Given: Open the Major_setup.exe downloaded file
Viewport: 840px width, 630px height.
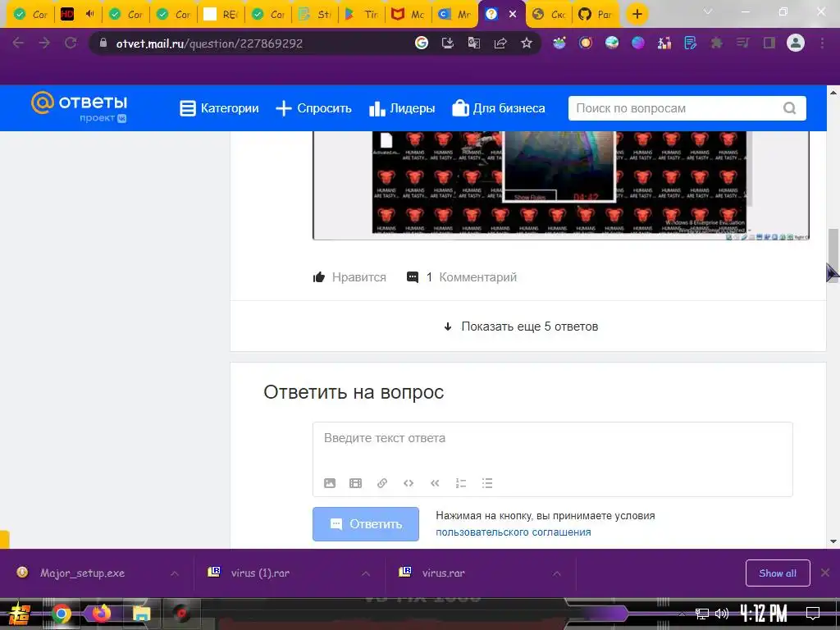Looking at the screenshot, I should tap(81, 573).
